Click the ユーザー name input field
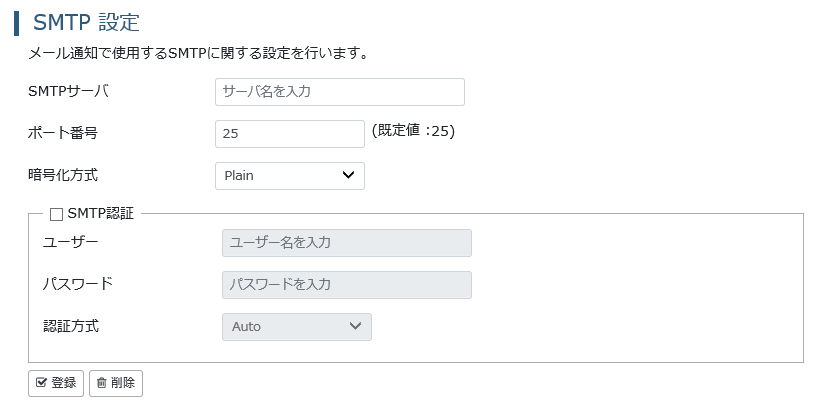Screen dimensions: 823x408 coord(347,243)
